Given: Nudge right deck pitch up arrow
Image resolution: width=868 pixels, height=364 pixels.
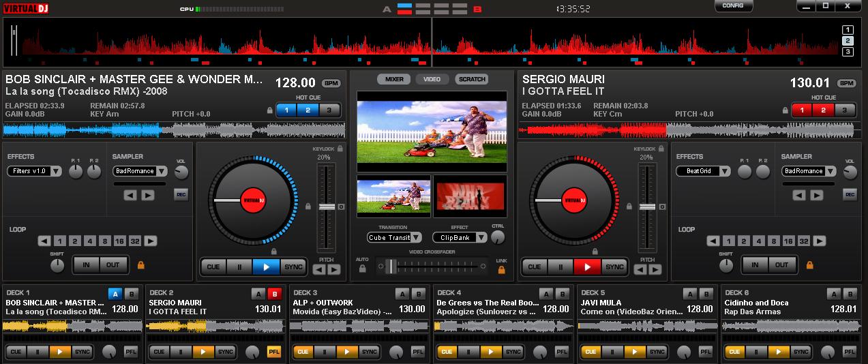Looking at the screenshot, I should [x=655, y=269].
